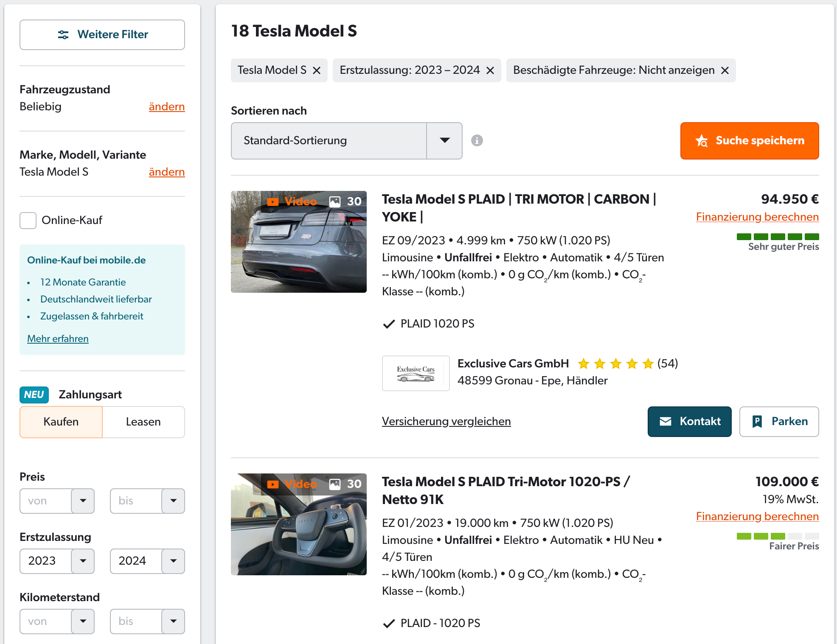Click in the Kilometerstand bis input field

point(136,622)
